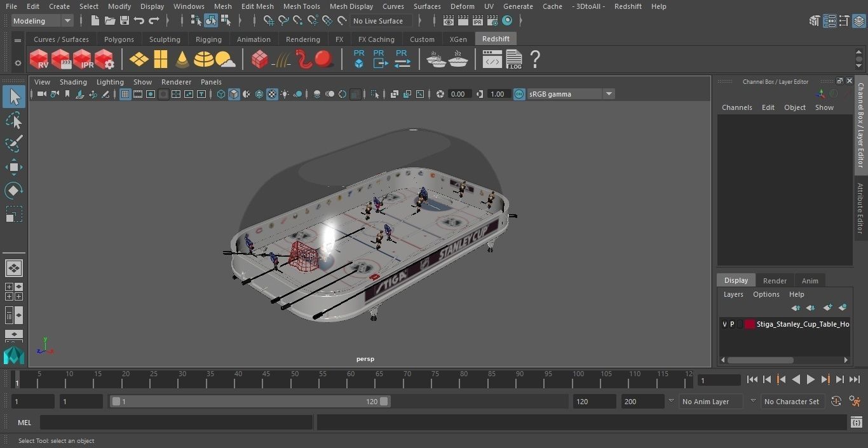This screenshot has height=448, width=868.
Task: Click the red sphere Redshift material icon
Action: click(x=324, y=59)
